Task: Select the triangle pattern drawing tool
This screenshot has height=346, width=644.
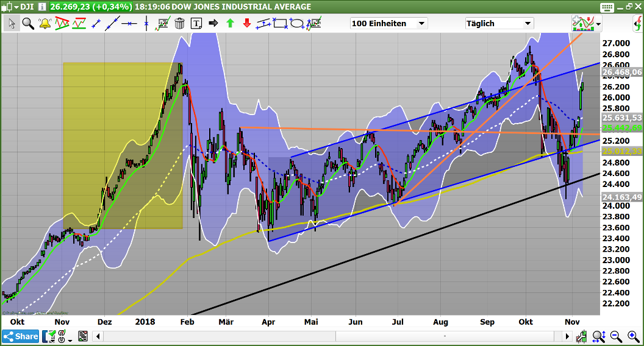Action: pyautogui.click(x=62, y=23)
